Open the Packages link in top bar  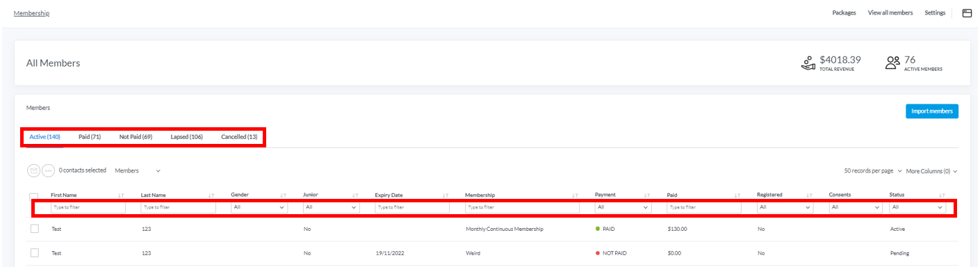pyautogui.click(x=844, y=13)
